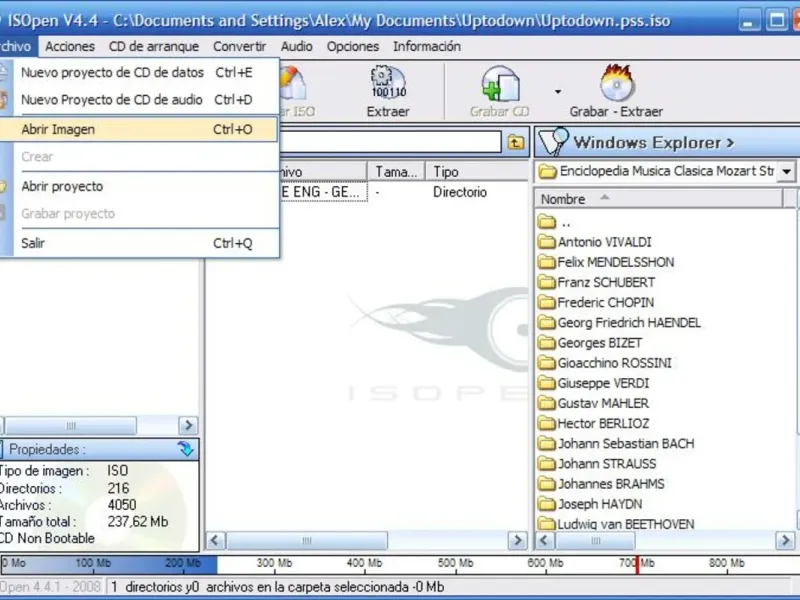800x600 pixels.
Task: Maximize the ISOpen window
Action: [x=777, y=21]
